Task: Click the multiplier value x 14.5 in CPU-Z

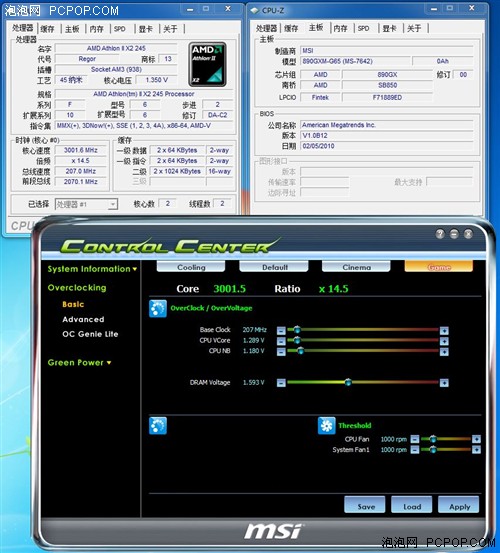Action: [x=81, y=161]
